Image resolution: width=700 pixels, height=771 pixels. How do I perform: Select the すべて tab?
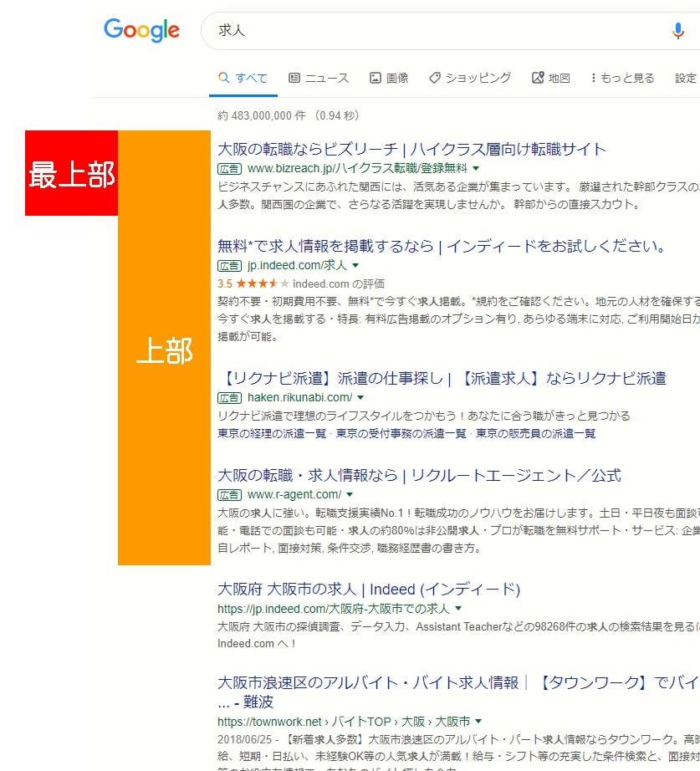pyautogui.click(x=243, y=78)
